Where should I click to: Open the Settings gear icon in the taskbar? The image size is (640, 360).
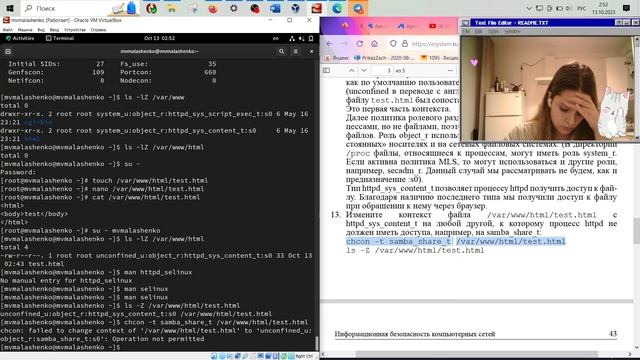233,8
